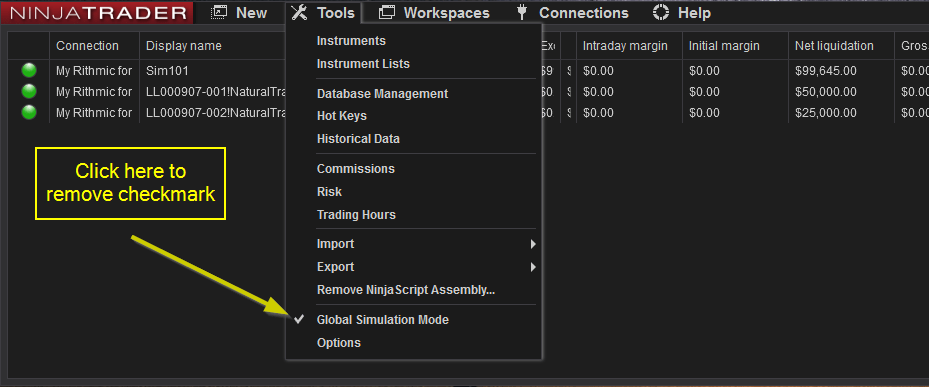Expand the Import submenu arrow

point(533,244)
